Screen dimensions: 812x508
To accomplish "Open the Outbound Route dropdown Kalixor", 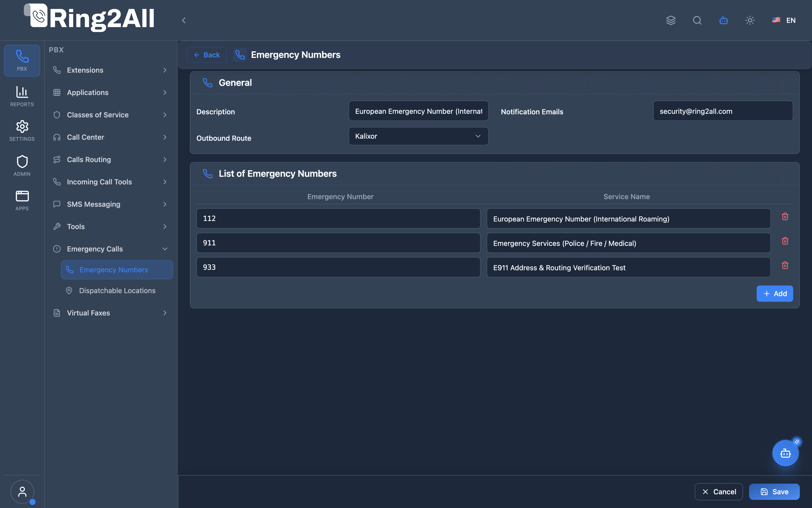I will [418, 136].
